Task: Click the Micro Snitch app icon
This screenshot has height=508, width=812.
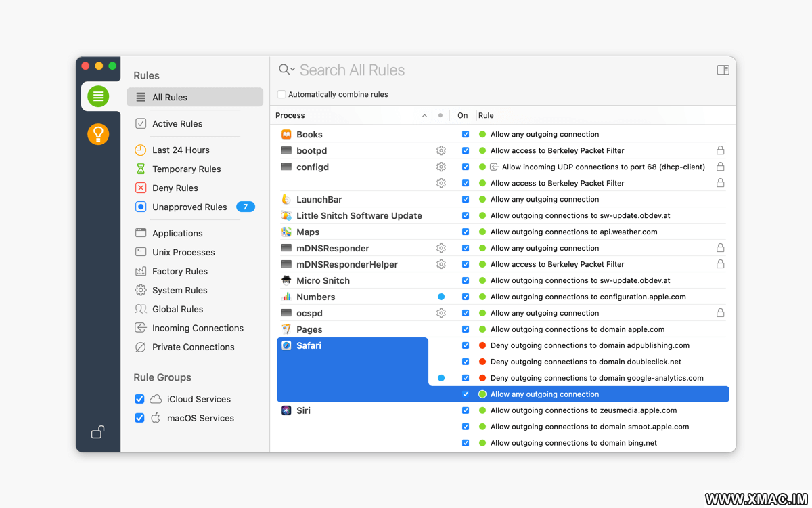Action: [x=286, y=280]
